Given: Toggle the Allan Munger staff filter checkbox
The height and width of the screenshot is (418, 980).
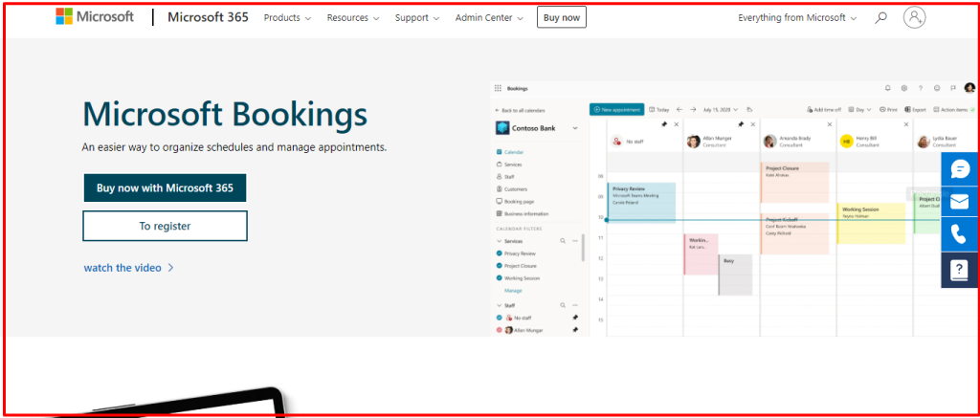Looking at the screenshot, I should (x=499, y=330).
